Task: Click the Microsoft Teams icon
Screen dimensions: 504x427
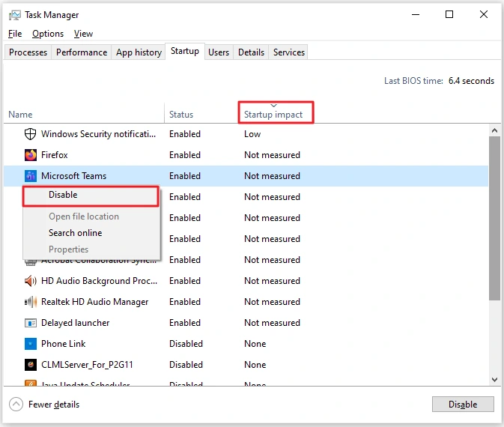Action: point(31,176)
